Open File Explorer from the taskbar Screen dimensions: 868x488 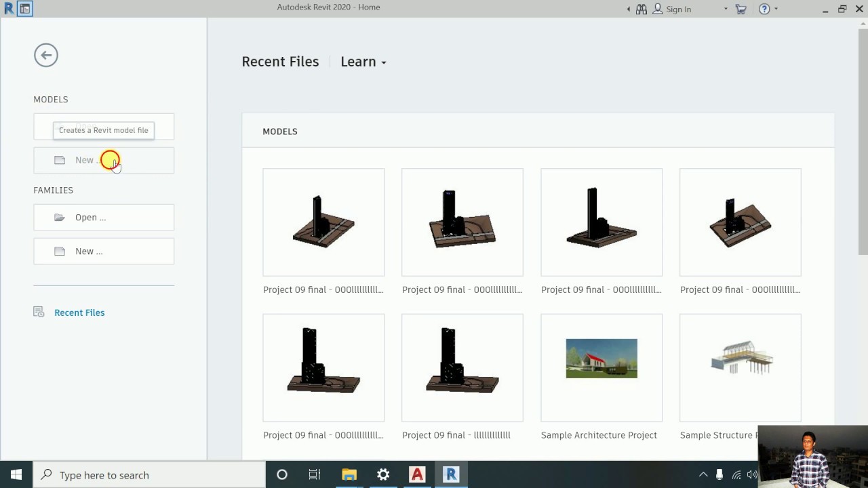[349, 475]
